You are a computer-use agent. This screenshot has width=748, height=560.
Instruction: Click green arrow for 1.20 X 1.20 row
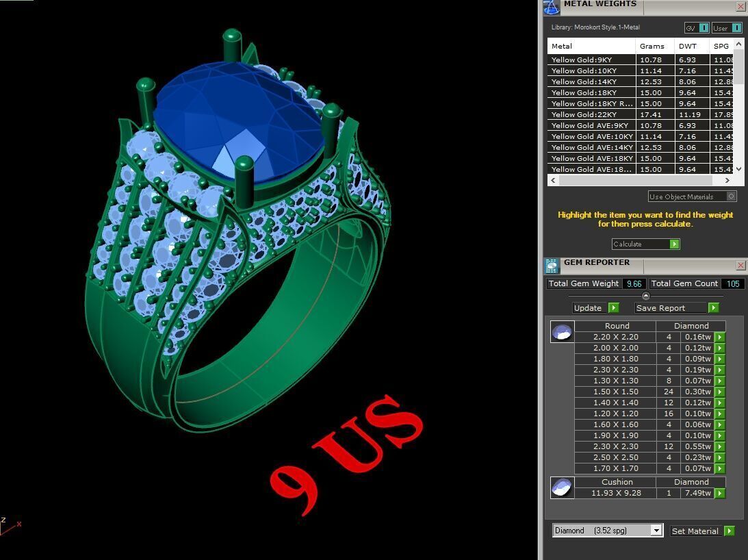coord(719,414)
